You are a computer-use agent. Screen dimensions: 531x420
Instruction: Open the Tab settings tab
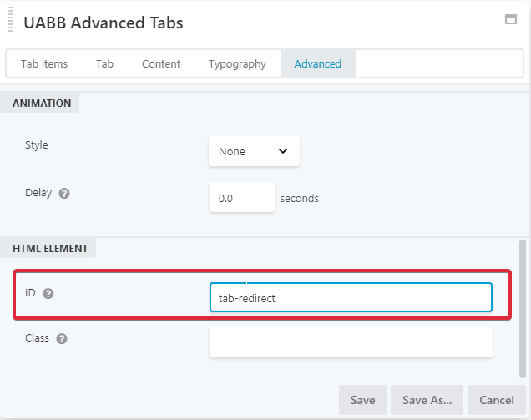(104, 63)
